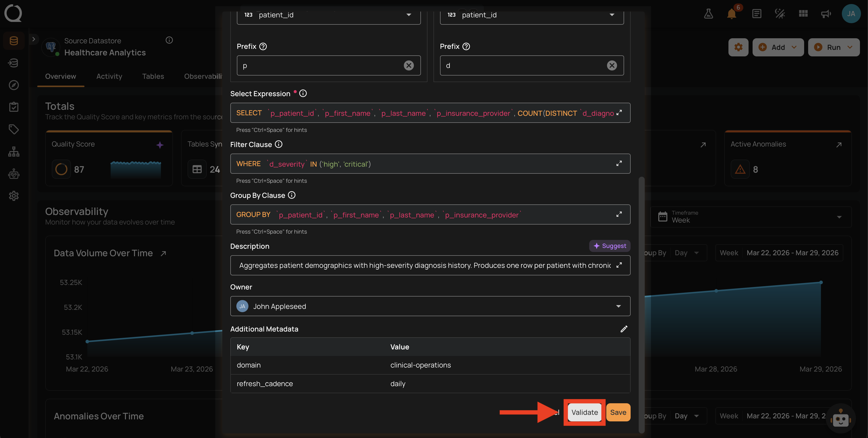Viewport: 868px width, 438px height.
Task: Open the Group By Day dropdown for Data Volume
Action: coord(687,253)
